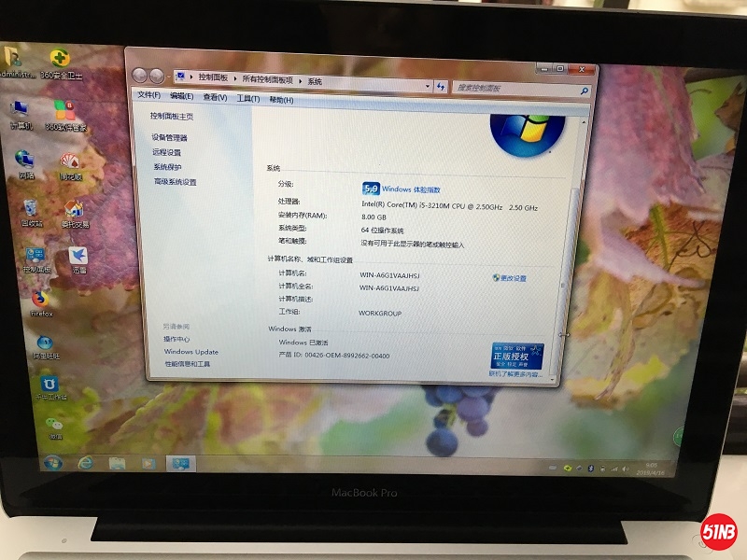
Task: Click the 搜索控制面板 search field
Action: tap(515, 87)
